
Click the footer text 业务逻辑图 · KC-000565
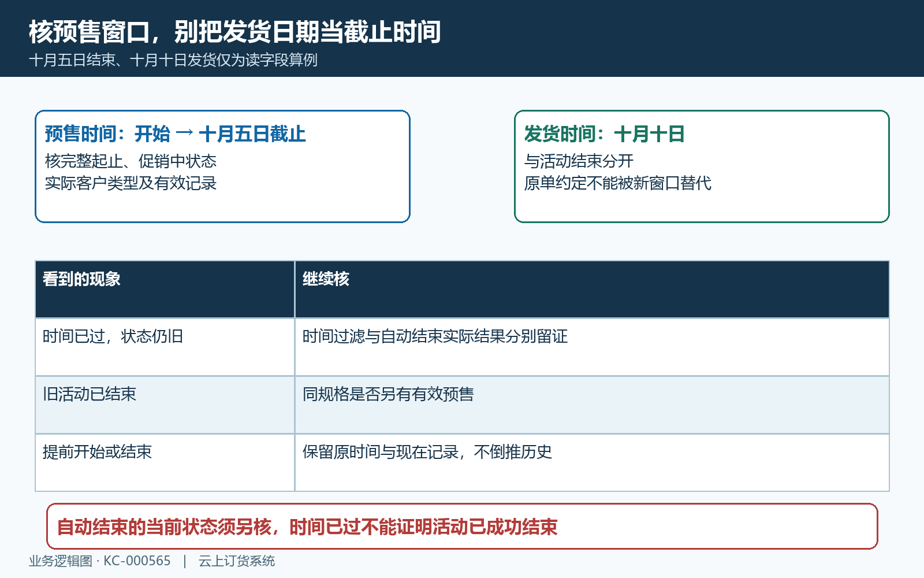(x=100, y=561)
